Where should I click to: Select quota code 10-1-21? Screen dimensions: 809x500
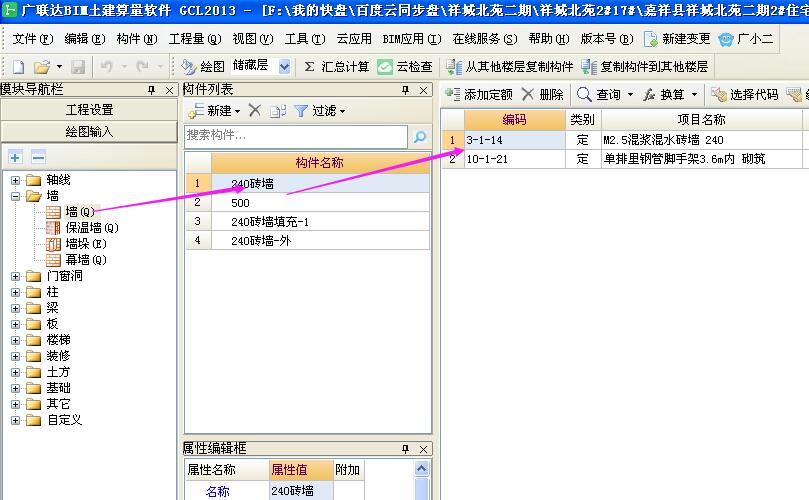tap(514, 159)
